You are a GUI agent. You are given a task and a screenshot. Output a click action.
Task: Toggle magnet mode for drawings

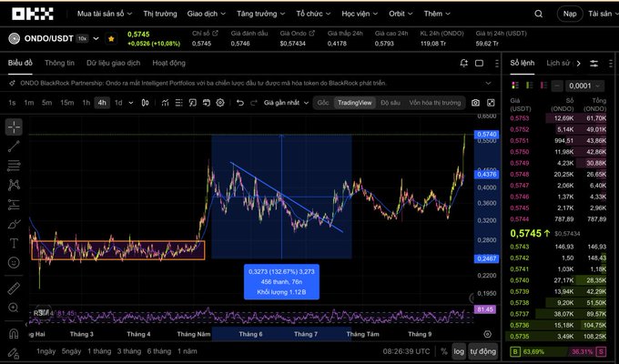tap(14, 334)
